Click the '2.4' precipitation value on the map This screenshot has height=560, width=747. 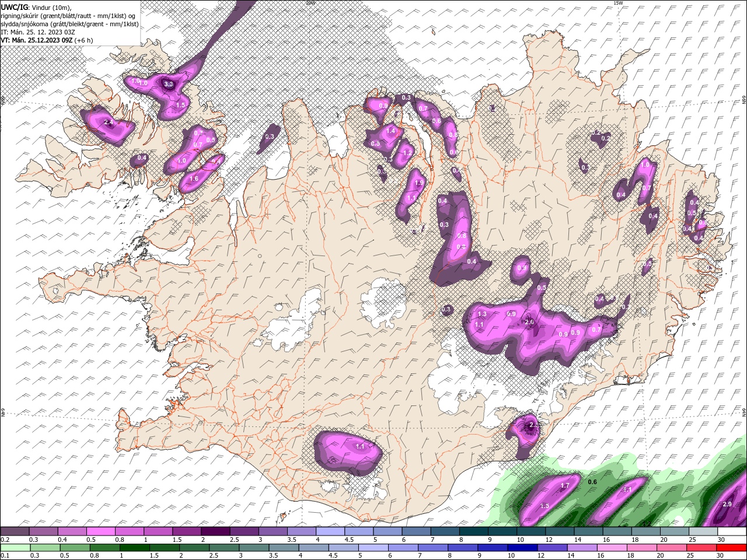pos(107,123)
